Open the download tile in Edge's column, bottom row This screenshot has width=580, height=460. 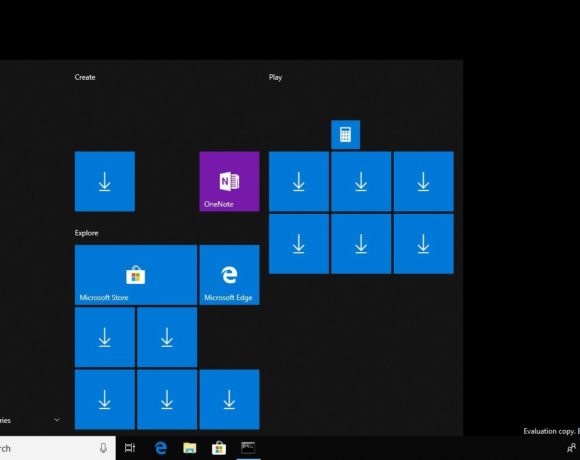pos(229,399)
